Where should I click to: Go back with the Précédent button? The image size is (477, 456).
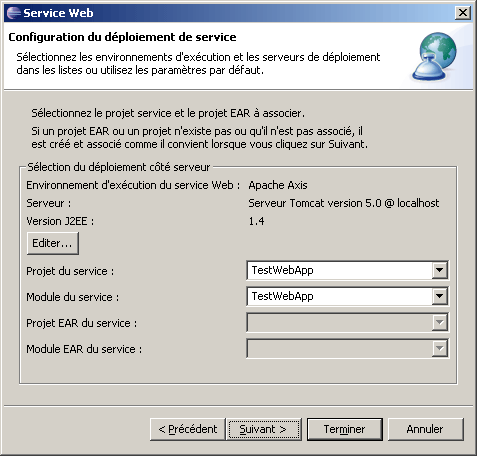(x=188, y=429)
